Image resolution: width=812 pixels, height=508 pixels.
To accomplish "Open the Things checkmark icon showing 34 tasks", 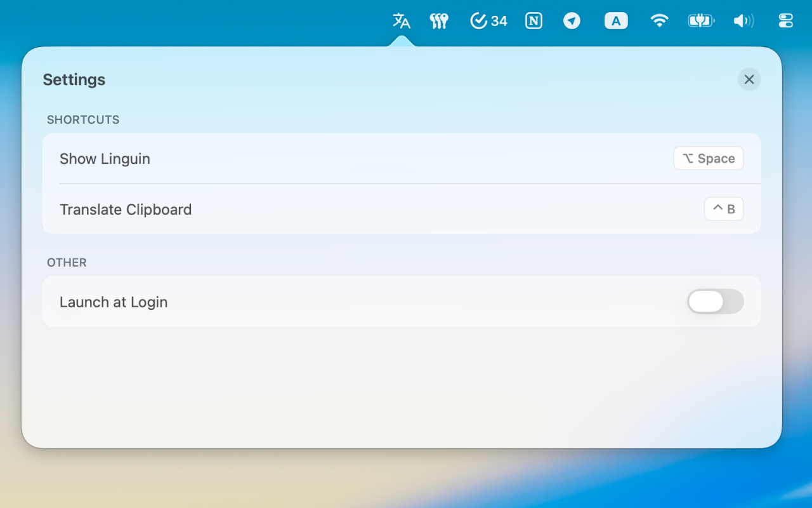I will tap(487, 20).
